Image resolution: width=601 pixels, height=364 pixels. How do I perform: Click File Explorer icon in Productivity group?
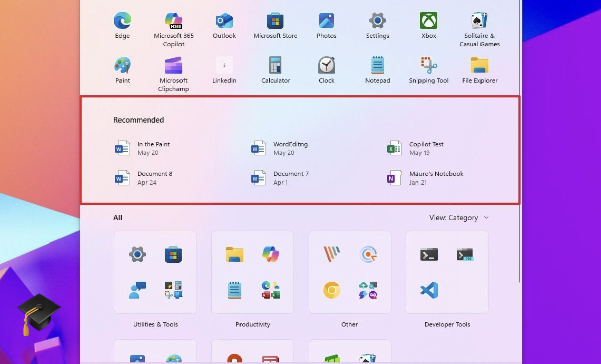point(234,254)
